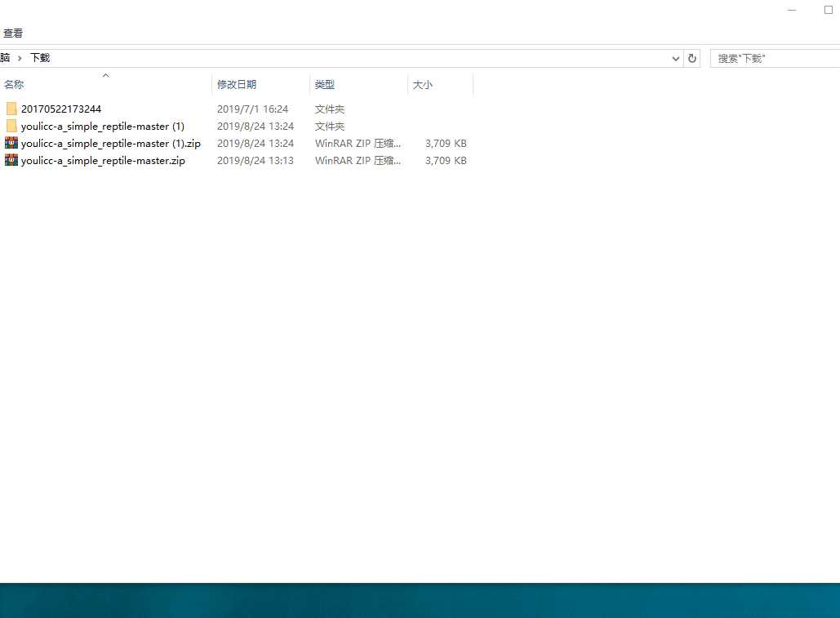Click 文件夹 type of 20170522173244 row
The image size is (840, 618).
[x=330, y=109]
